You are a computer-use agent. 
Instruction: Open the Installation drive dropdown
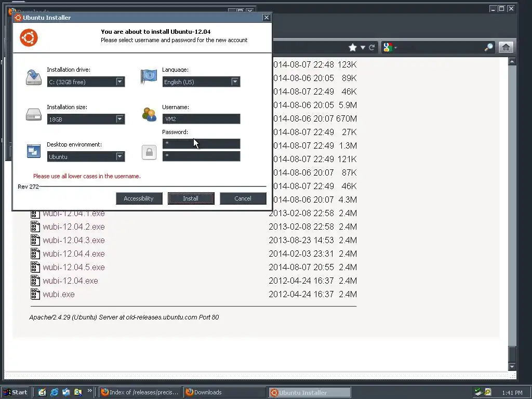[x=86, y=82]
